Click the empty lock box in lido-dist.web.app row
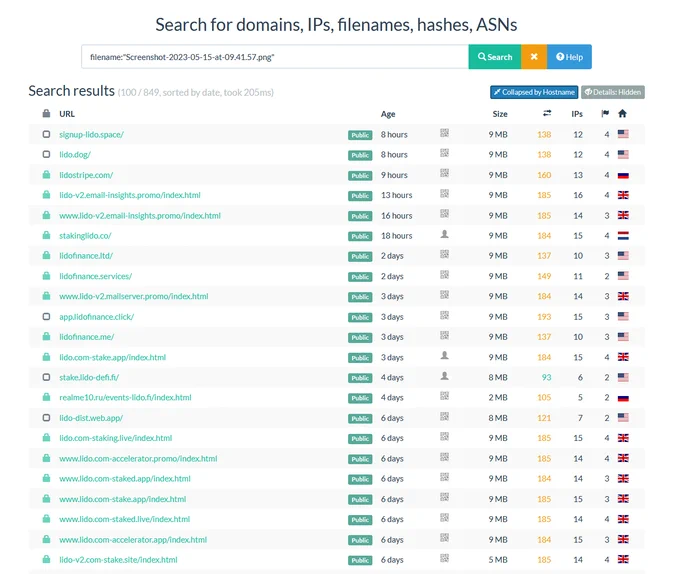The image size is (680, 574). [x=46, y=417]
